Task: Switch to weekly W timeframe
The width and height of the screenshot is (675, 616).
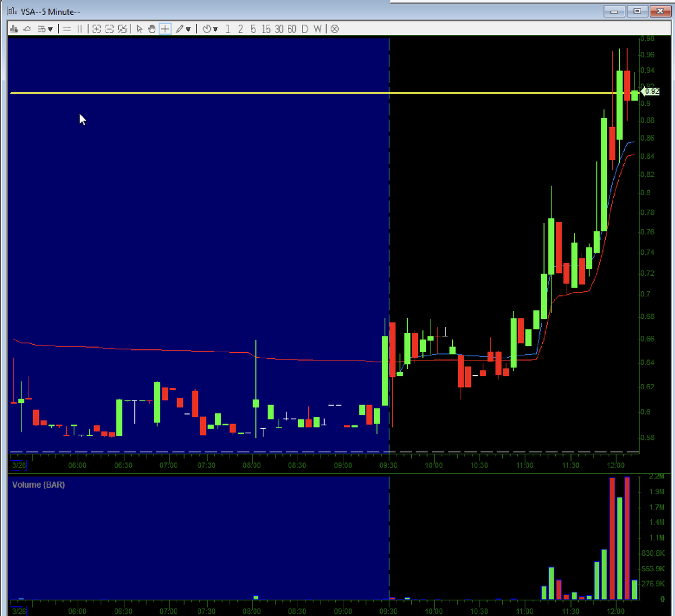Action: point(318,29)
